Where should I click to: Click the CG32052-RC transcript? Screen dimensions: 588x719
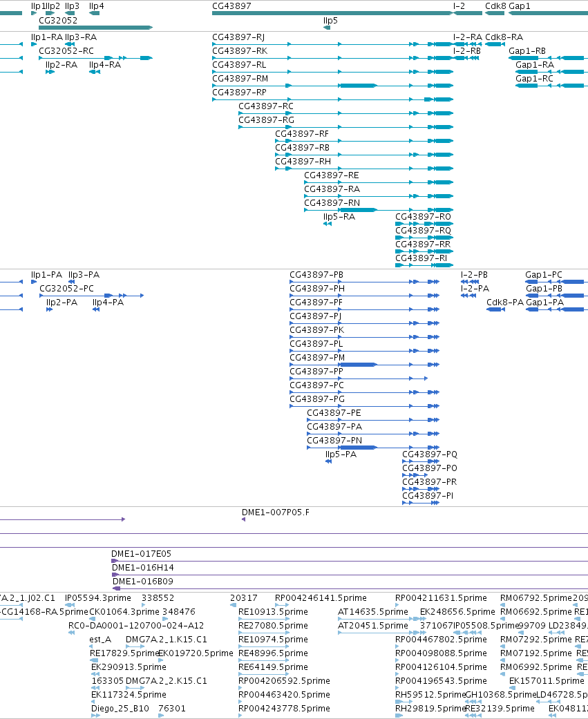95,58
